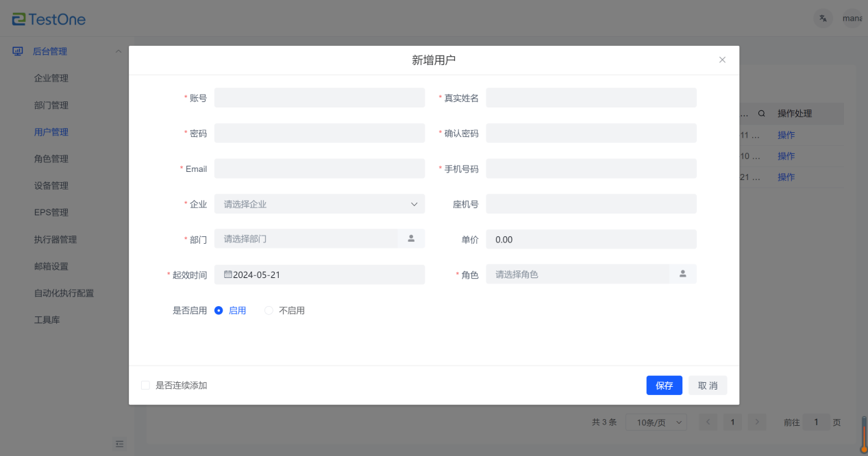Click the calendar icon in 起效时间
This screenshot has width=868, height=456.
(x=228, y=275)
